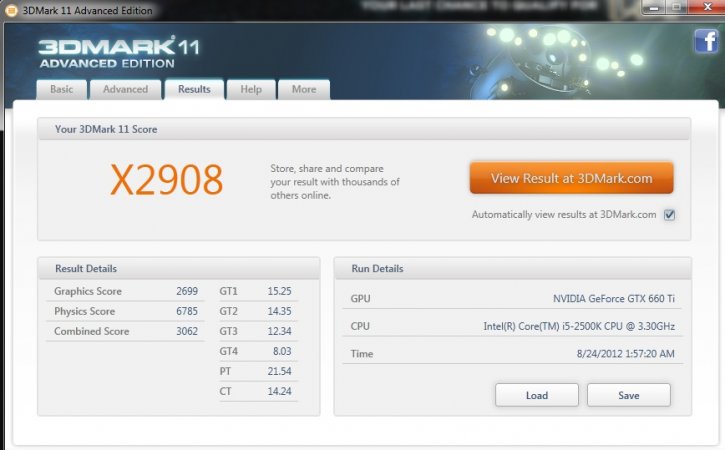This screenshot has height=450, width=725.
Task: Open the More tab
Action: coord(304,89)
